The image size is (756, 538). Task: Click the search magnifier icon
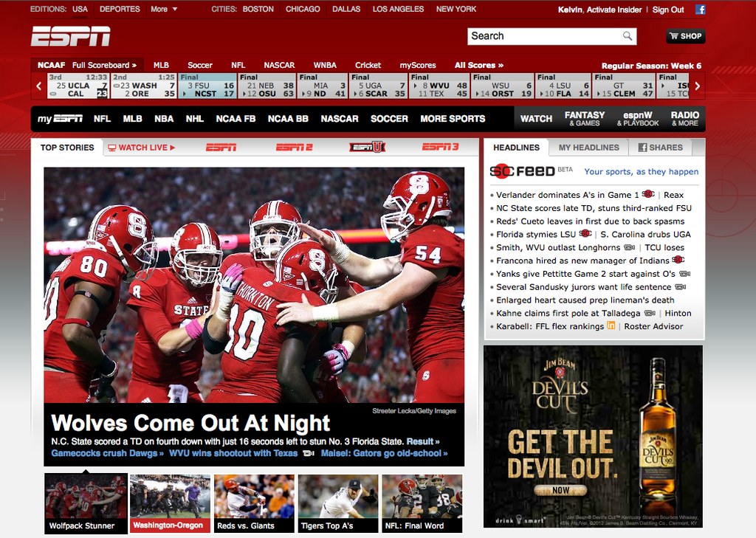coord(628,36)
